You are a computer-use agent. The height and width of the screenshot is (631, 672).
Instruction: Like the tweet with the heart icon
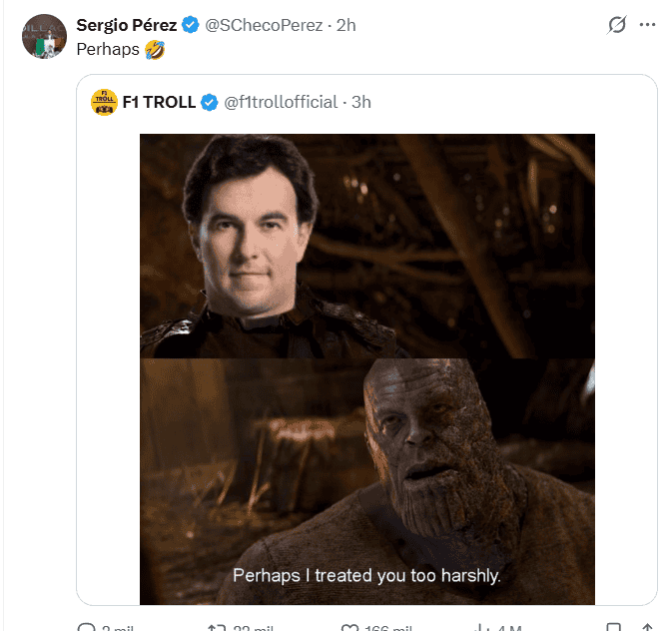click(350, 627)
